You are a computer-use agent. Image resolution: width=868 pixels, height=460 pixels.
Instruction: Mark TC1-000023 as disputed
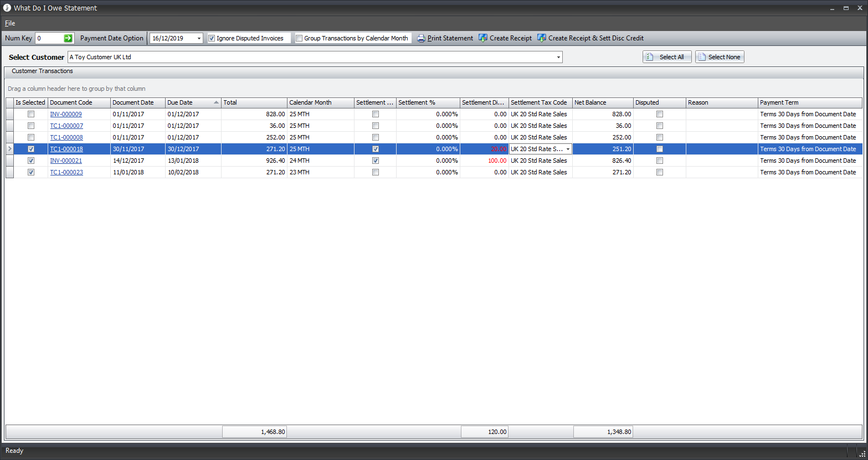pos(659,172)
